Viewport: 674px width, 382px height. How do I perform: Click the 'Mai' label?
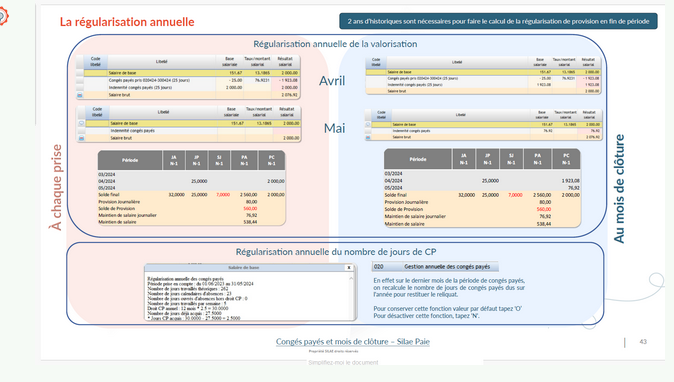coord(334,128)
